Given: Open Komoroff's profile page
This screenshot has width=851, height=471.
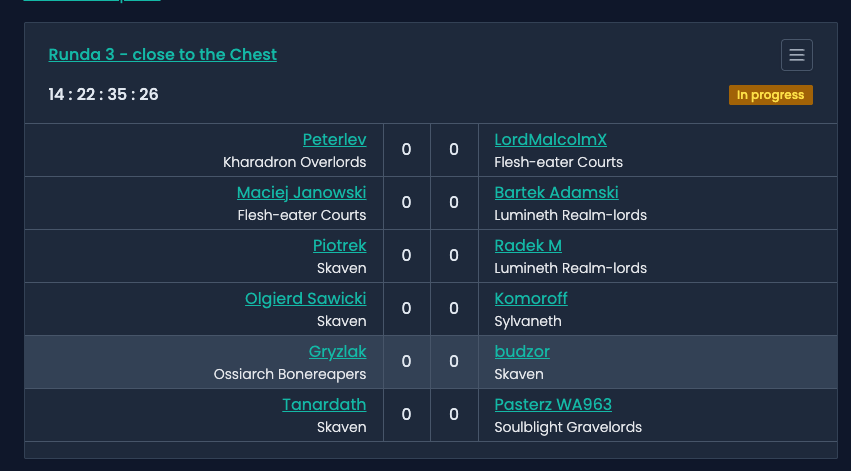Looking at the screenshot, I should point(531,298).
